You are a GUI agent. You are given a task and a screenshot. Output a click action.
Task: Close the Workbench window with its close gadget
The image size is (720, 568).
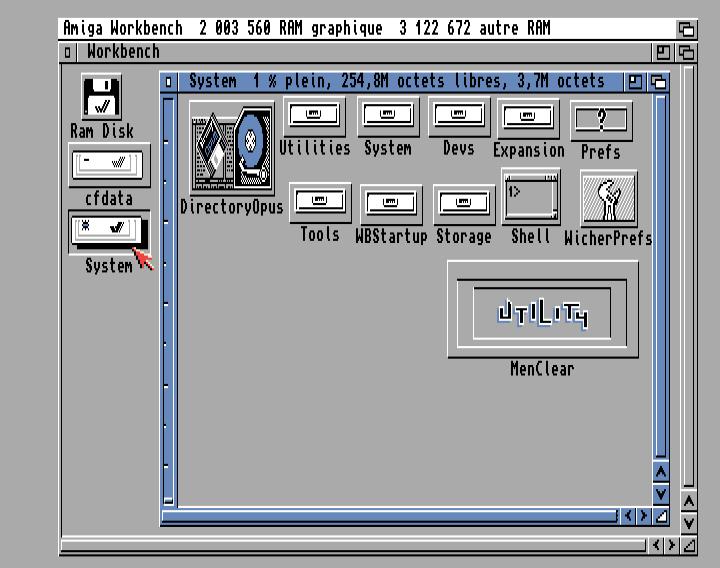[68, 52]
